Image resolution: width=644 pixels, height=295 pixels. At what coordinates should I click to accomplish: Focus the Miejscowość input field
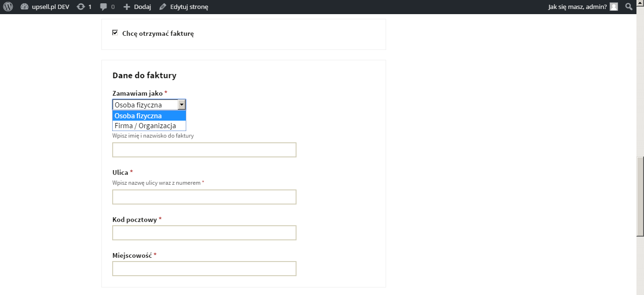tap(204, 269)
